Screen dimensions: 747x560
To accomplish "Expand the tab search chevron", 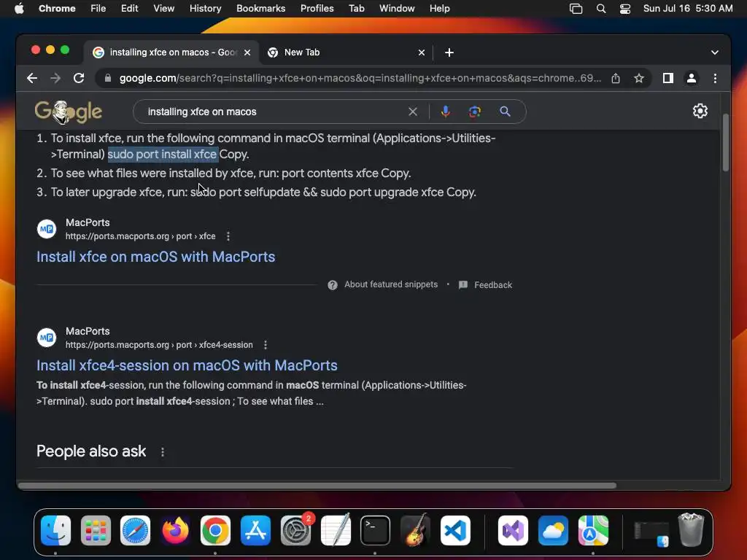I will click(715, 52).
